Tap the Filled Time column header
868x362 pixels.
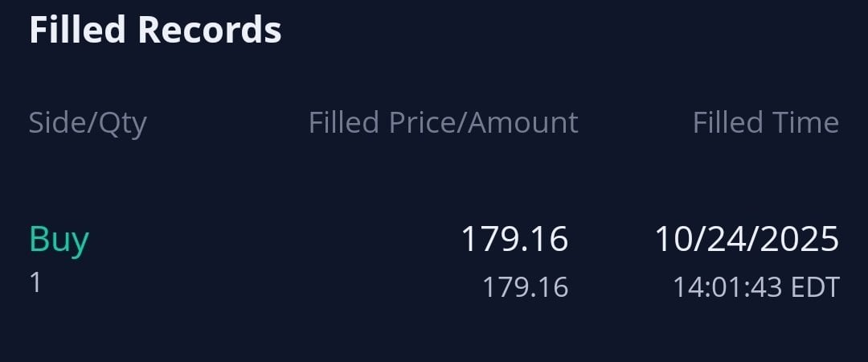765,123
